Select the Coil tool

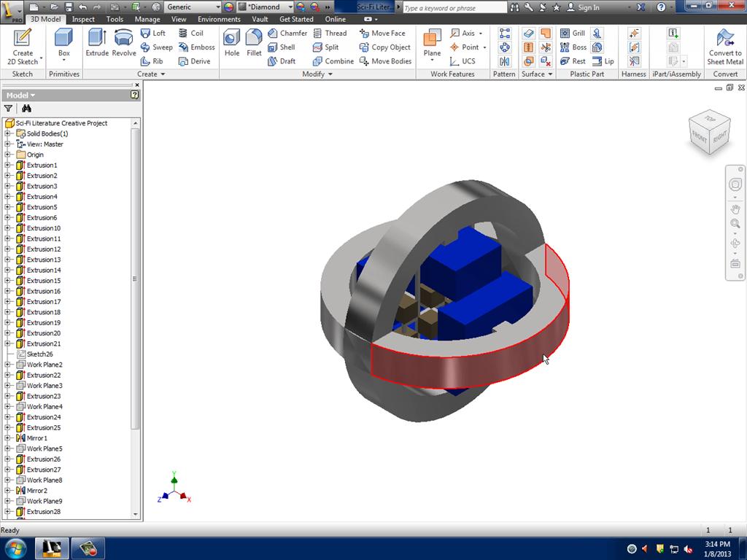tap(190, 33)
